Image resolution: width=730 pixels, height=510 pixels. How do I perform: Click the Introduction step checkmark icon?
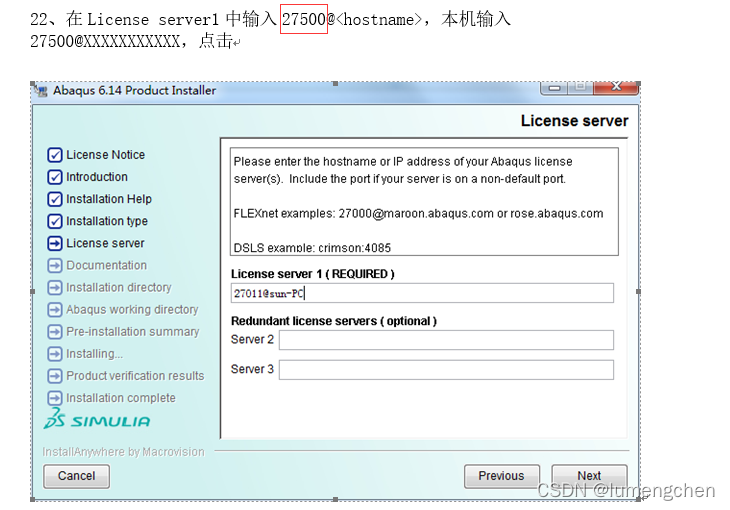click(x=55, y=177)
